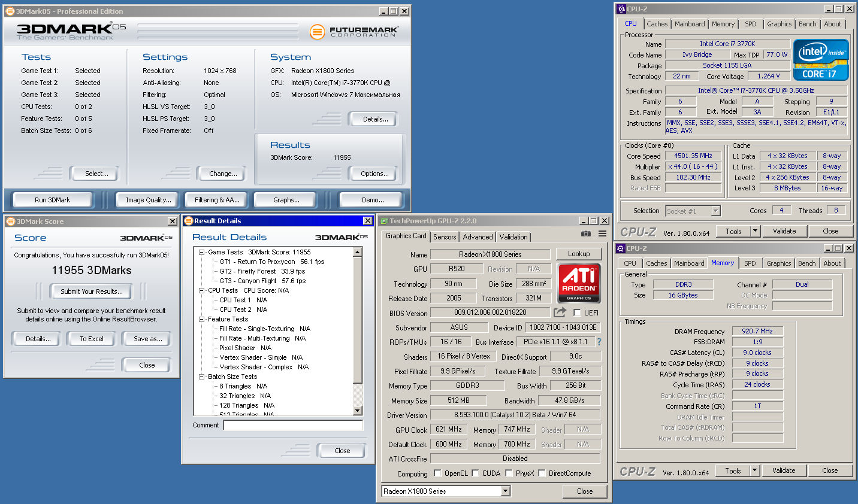
Task: Open Tools dropdown arrow in CPU-Z CPU window
Action: 755,231
